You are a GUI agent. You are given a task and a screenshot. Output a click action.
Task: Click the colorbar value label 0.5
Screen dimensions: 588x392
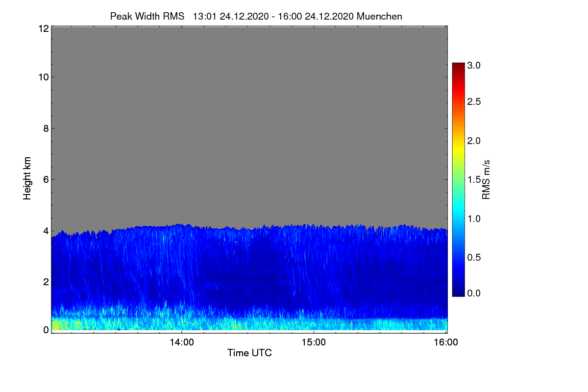click(x=474, y=257)
